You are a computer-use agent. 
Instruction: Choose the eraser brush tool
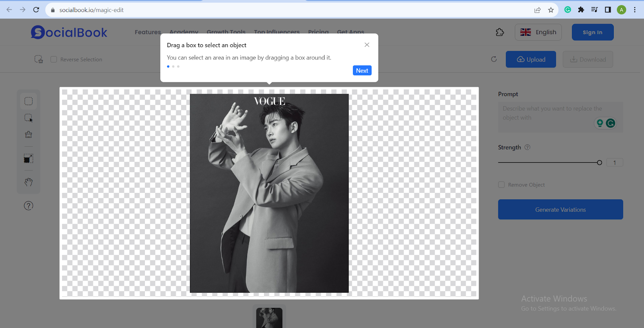pyautogui.click(x=29, y=135)
